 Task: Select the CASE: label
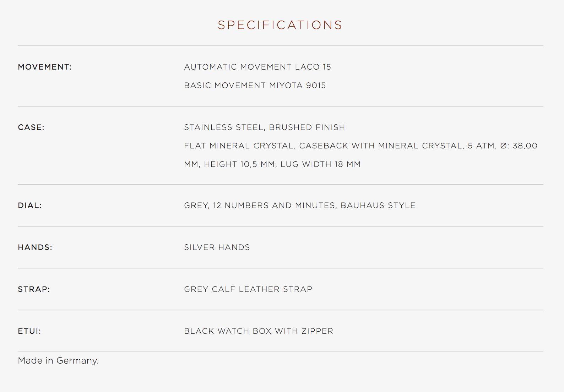coord(31,127)
